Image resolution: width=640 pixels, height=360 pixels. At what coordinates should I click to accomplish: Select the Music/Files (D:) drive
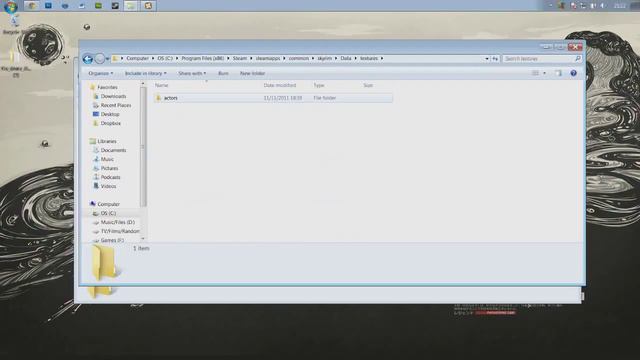coord(118,222)
